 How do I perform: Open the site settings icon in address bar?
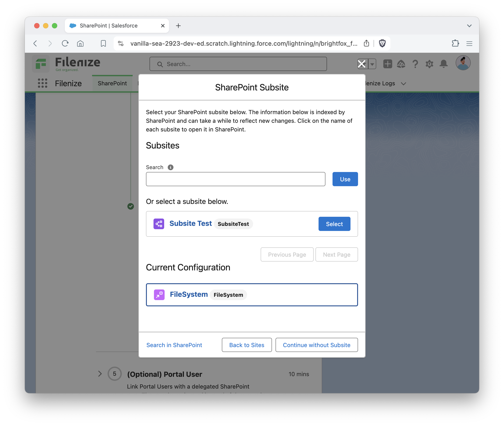pyautogui.click(x=121, y=43)
